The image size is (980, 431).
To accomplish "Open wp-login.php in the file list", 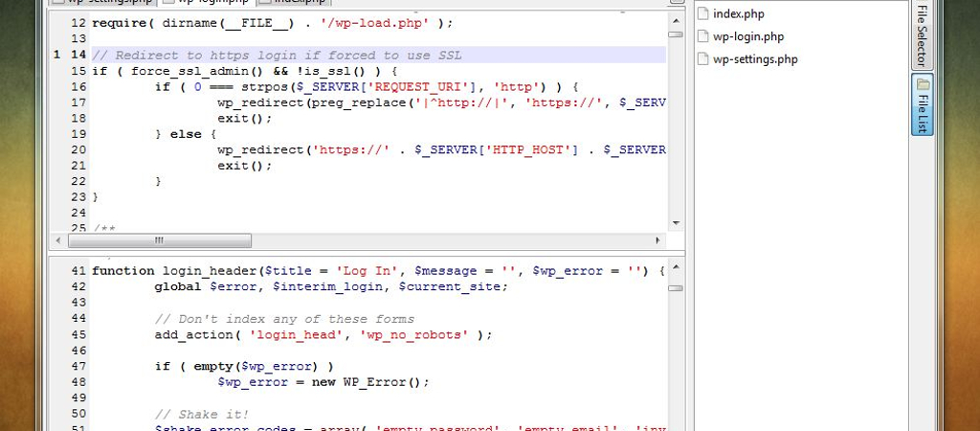I will pyautogui.click(x=748, y=36).
